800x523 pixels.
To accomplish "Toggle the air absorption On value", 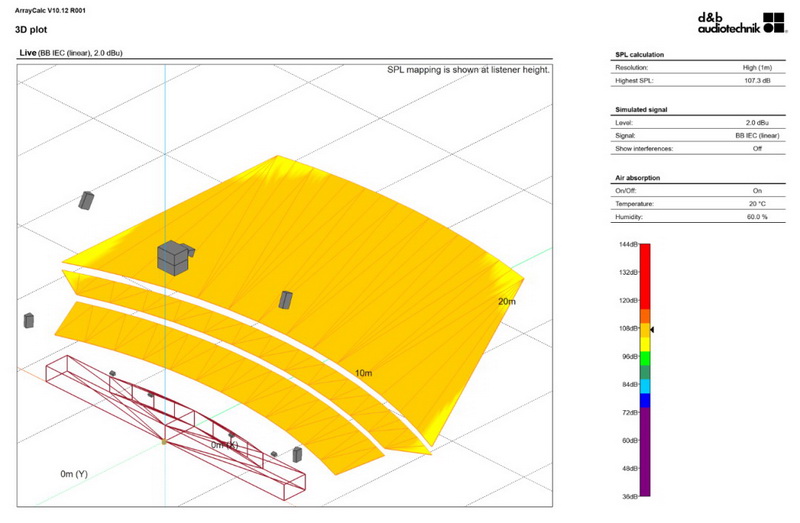I will pyautogui.click(x=758, y=189).
